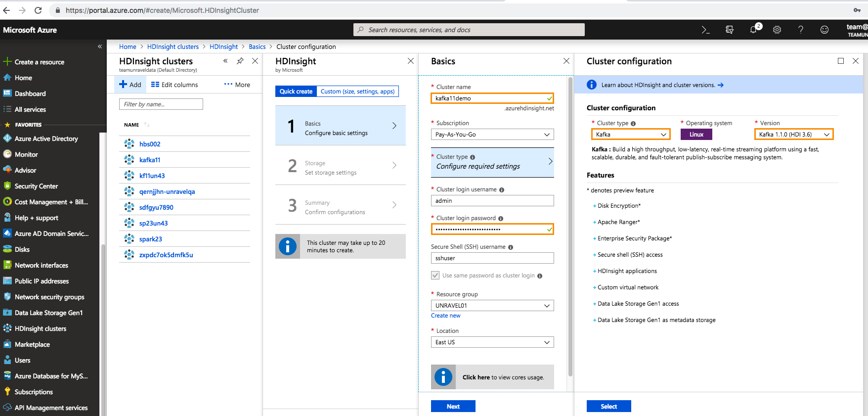This screenshot has width=868, height=416.
Task: Open help question mark icon
Action: coord(801,30)
